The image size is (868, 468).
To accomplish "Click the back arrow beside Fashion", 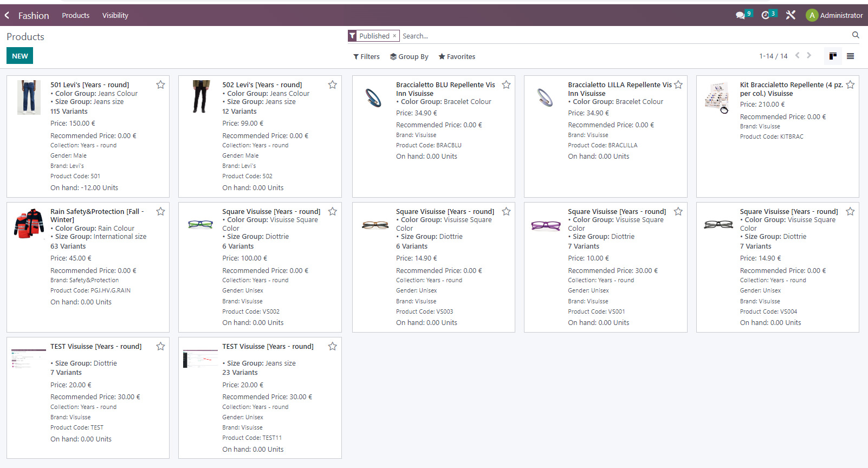I will (x=7, y=16).
